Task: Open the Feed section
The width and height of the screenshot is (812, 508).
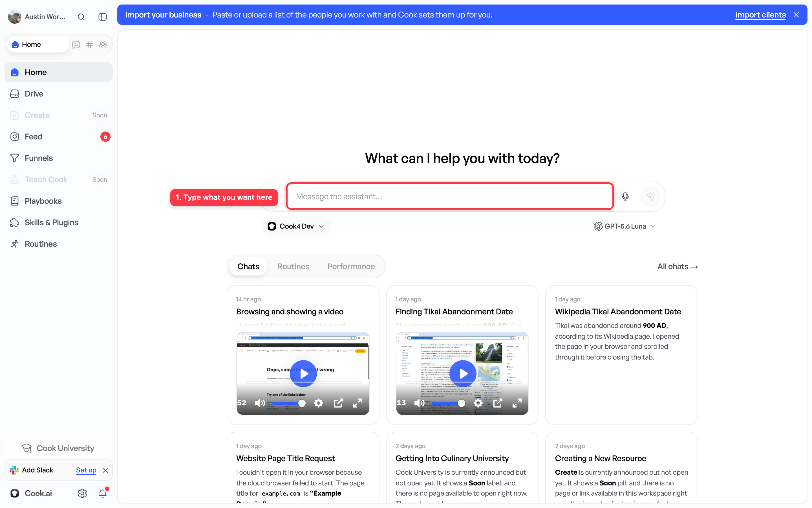Action: click(59, 137)
